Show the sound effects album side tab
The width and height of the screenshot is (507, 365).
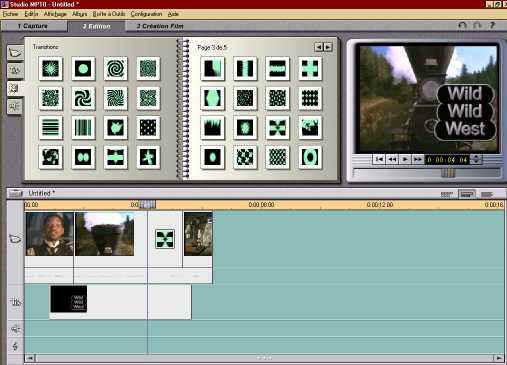[x=15, y=106]
